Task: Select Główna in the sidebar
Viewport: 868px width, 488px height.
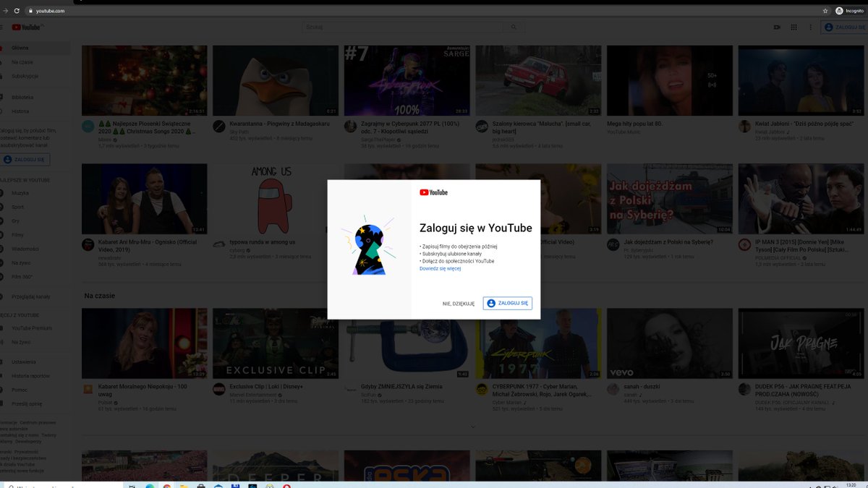Action: point(35,48)
